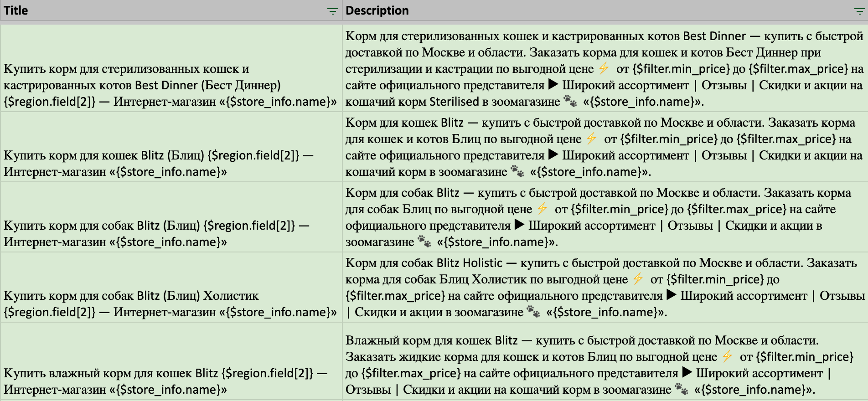Click lightning emoji in Best Dinner description

[x=604, y=68]
